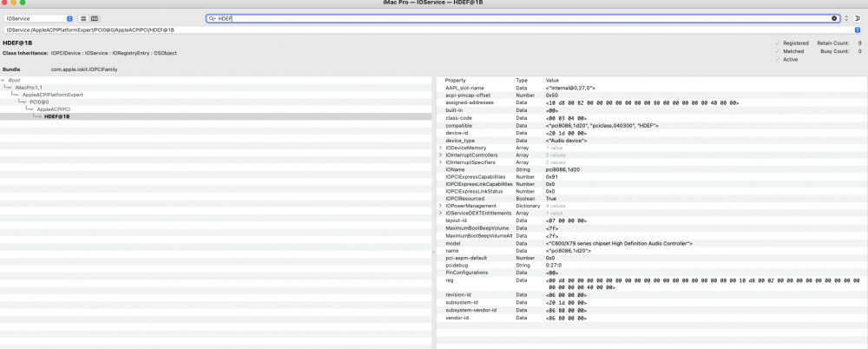The height and width of the screenshot is (349, 868).
Task: Select the subsystem-vendor-id property
Action: click(x=652, y=310)
